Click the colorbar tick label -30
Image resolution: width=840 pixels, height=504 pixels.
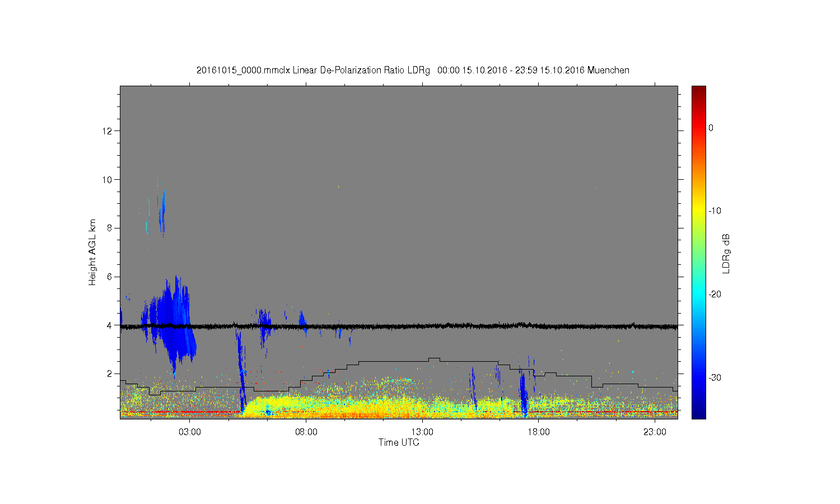[x=715, y=378]
